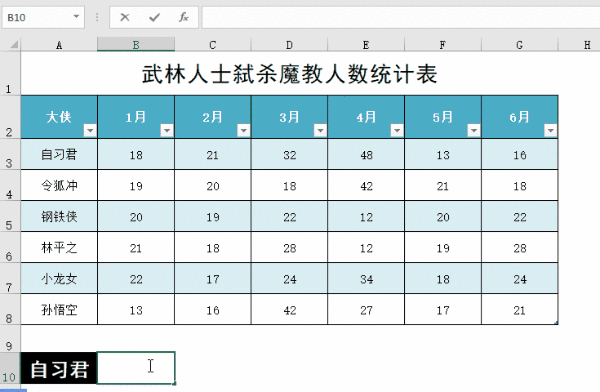600x392 pixels.
Task: Select row 8 header
Action: pos(10,309)
